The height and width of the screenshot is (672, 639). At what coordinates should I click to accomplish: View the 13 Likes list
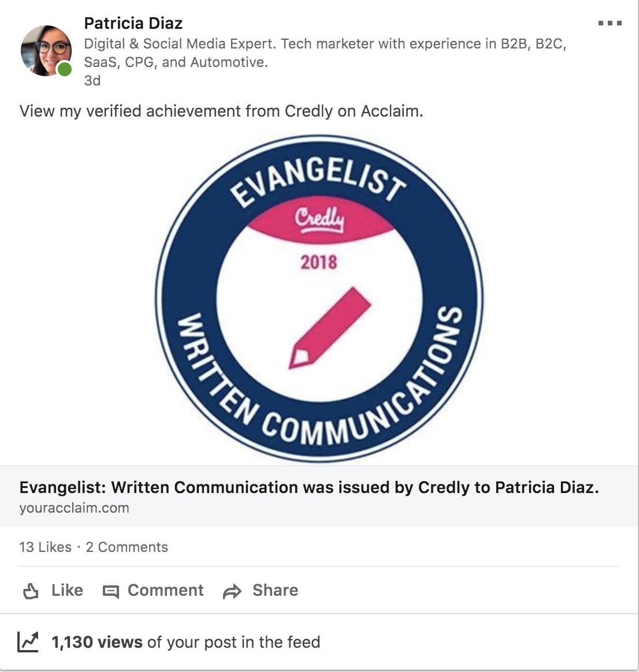coord(45,547)
